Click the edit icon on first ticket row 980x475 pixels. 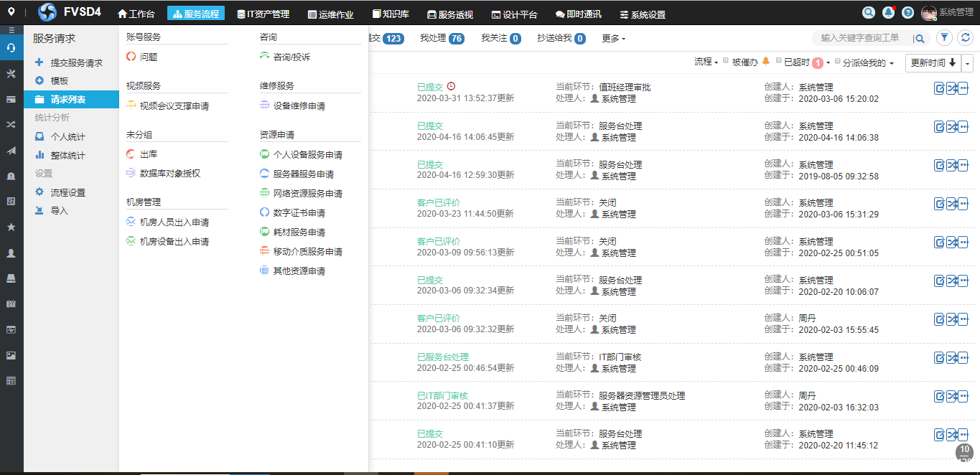coord(939,88)
